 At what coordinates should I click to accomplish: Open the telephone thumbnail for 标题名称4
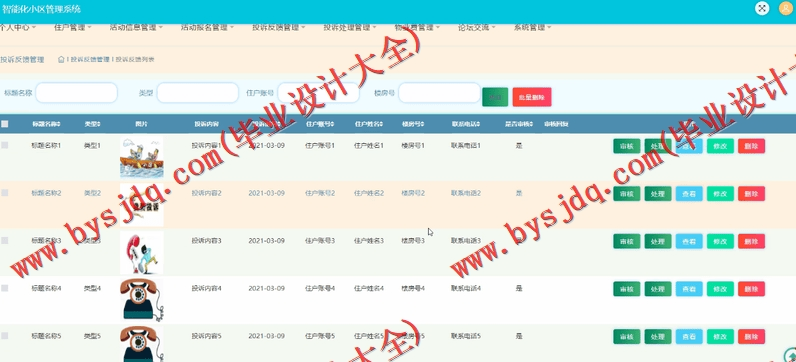[142, 300]
